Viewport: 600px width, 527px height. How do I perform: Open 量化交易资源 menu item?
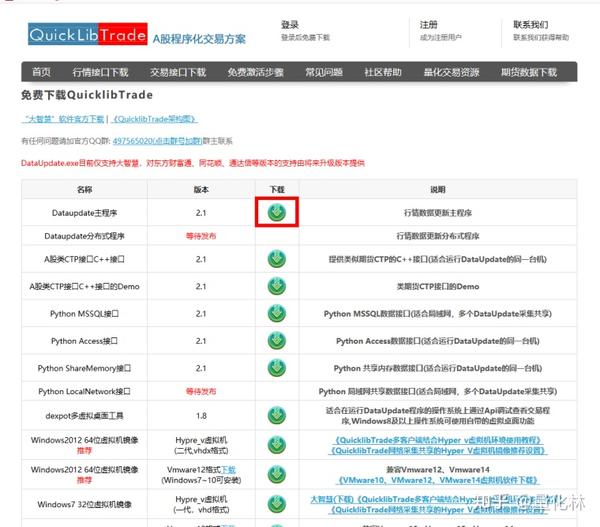(x=452, y=72)
